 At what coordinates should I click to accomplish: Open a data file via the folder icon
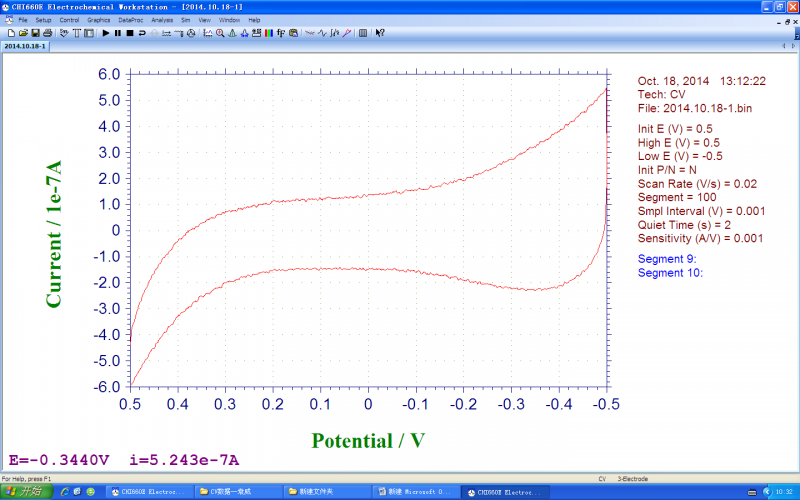coord(23,33)
